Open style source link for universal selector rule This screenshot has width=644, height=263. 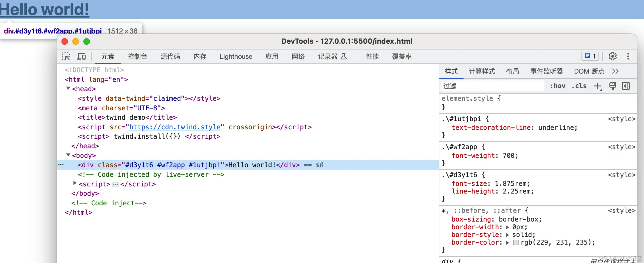point(622,211)
